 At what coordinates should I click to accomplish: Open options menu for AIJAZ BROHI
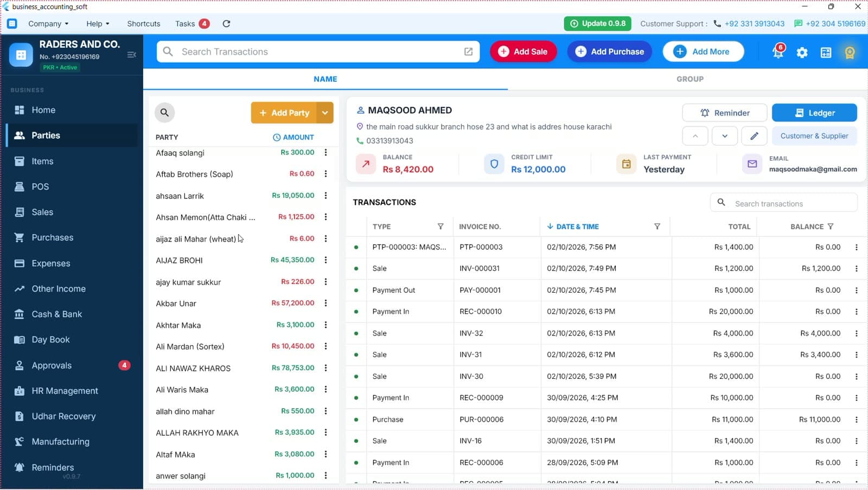[x=325, y=260]
